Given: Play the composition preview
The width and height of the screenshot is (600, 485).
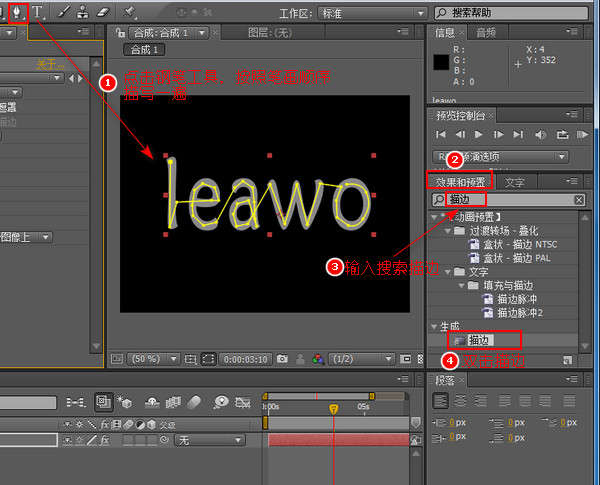Looking at the screenshot, I should click(x=478, y=134).
